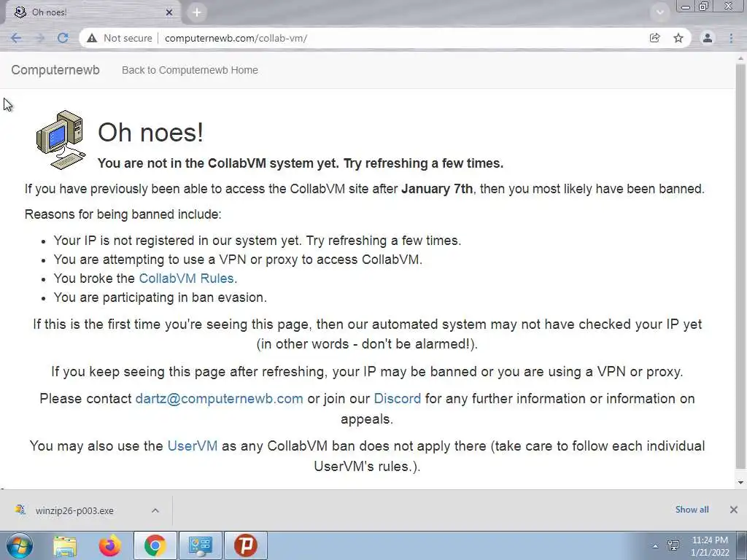
Task: Open the downloaded winzip26-p003.exe file
Action: click(74, 510)
